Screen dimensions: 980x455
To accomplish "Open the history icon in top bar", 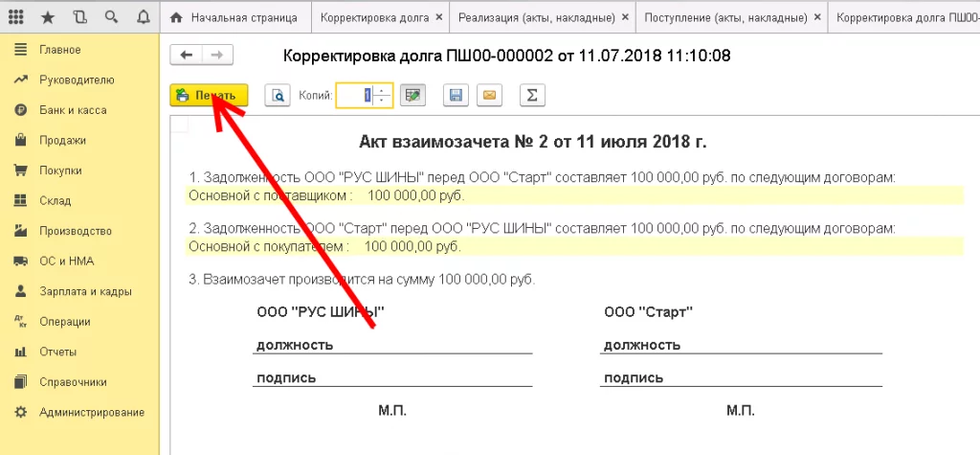I will 79,17.
